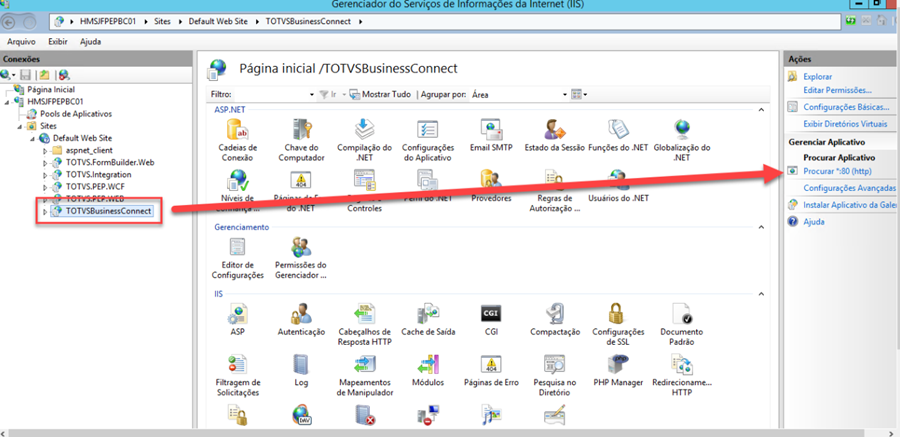Screen dimensions: 900x437
Task: Open Cadeias de Conexão feature
Action: pos(238,140)
